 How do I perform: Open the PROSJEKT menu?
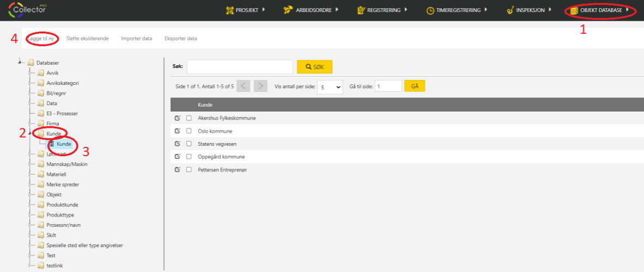pos(247,11)
